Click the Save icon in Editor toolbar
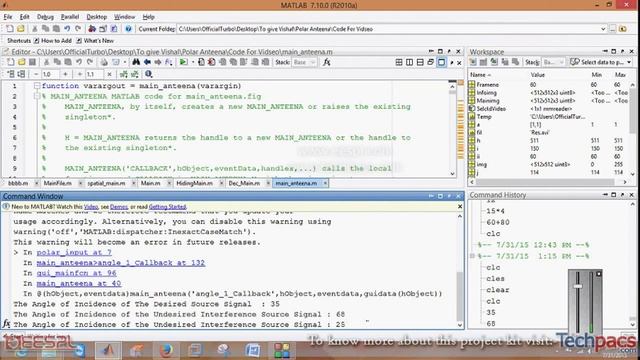The image size is (640, 360). [x=32, y=62]
